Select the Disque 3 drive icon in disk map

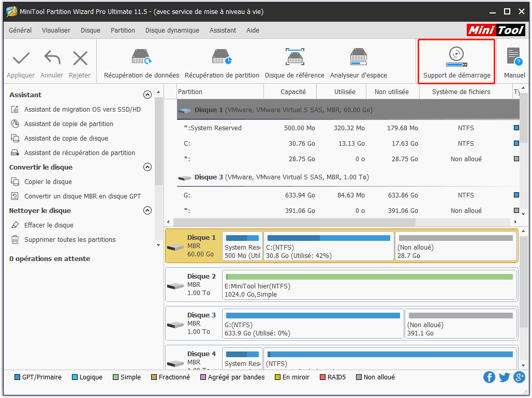pyautogui.click(x=175, y=325)
